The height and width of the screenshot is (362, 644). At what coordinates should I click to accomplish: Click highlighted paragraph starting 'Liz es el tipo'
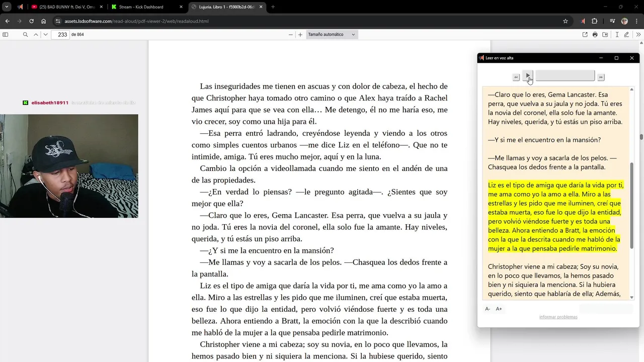click(556, 217)
